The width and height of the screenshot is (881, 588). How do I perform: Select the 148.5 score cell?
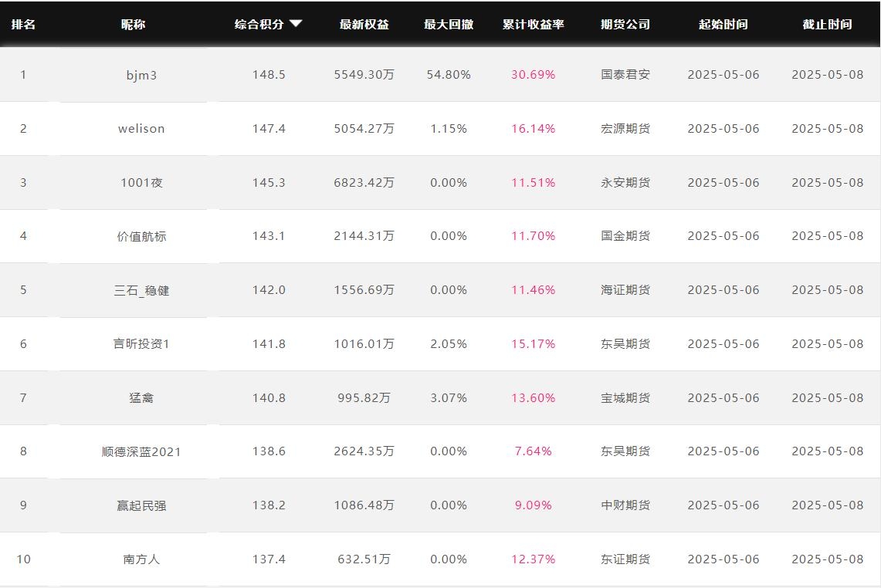coord(269,75)
